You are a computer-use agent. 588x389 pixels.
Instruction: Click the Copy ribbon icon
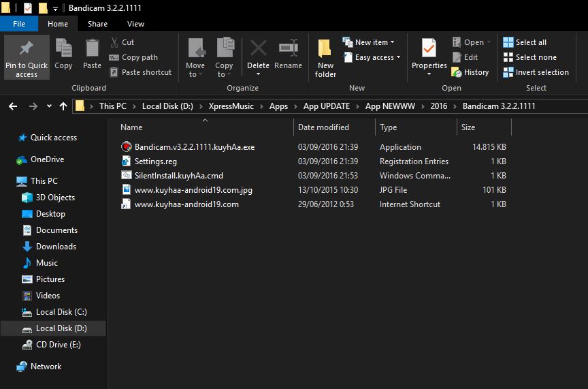(63, 48)
